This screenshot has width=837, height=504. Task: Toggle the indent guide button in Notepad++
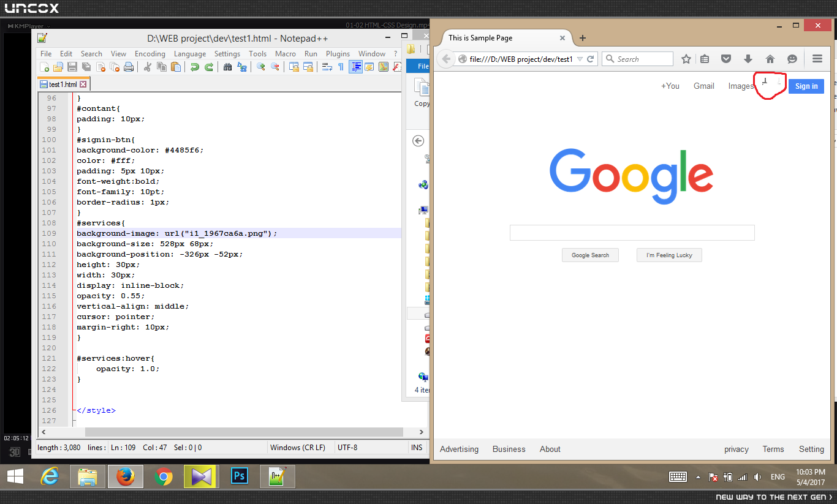(355, 67)
